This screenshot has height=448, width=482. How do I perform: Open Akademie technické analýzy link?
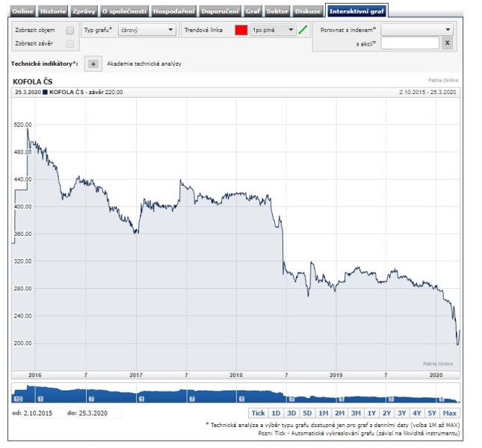[x=143, y=64]
